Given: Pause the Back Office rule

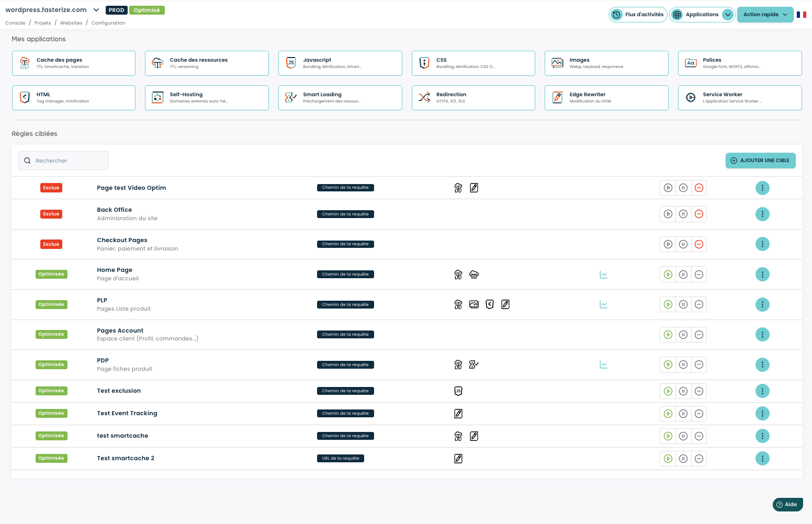Looking at the screenshot, I should (683, 214).
